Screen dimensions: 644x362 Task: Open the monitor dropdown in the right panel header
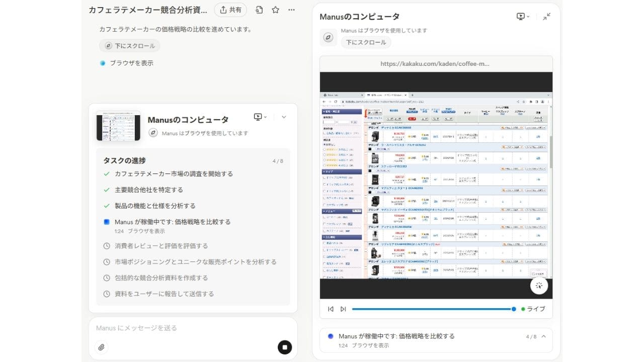523,17
